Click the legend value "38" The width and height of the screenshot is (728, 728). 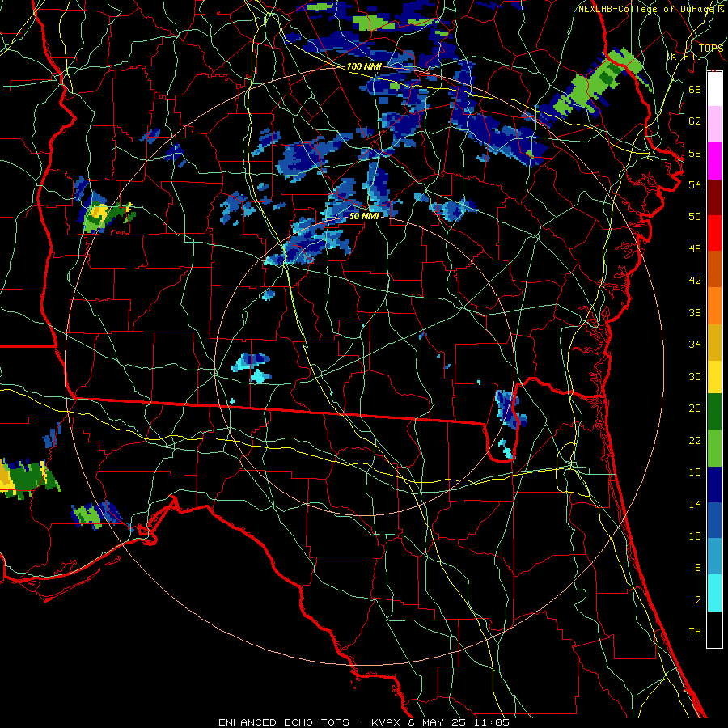point(695,312)
